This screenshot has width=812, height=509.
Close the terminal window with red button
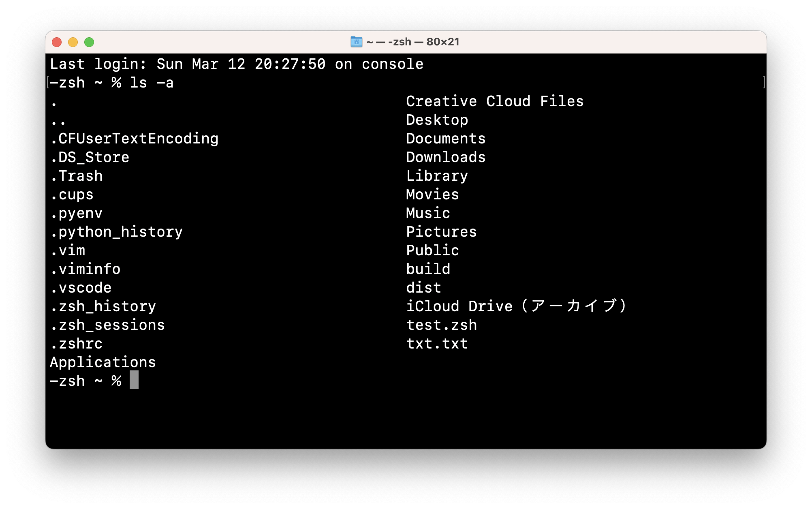(x=57, y=42)
